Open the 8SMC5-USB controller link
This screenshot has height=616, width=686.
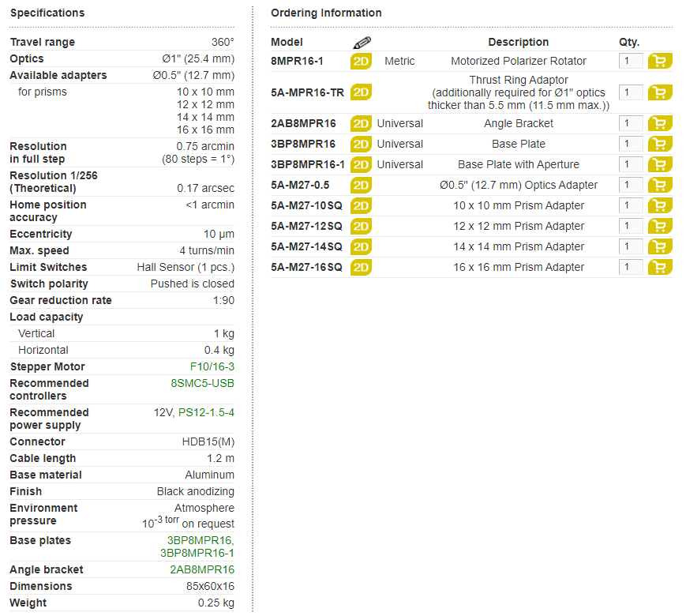[203, 383]
